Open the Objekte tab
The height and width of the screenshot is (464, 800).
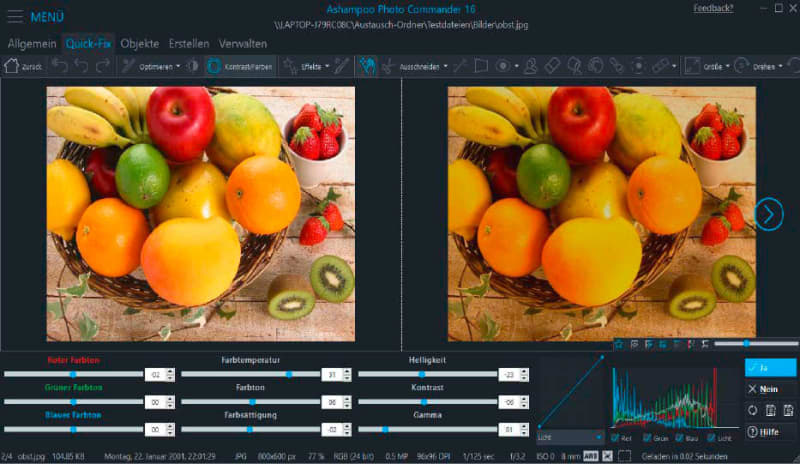point(140,44)
